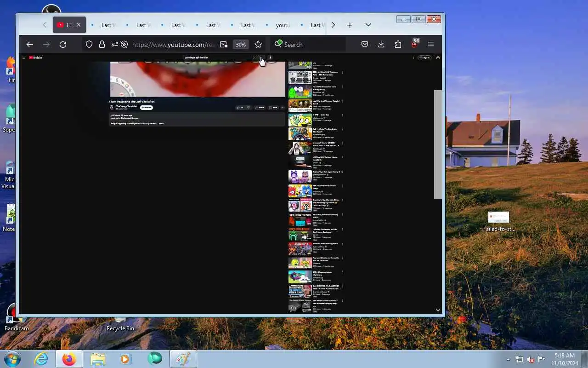Screen dimensions: 588x368
Task: Click the Sign in button
Action: click(x=425, y=57)
